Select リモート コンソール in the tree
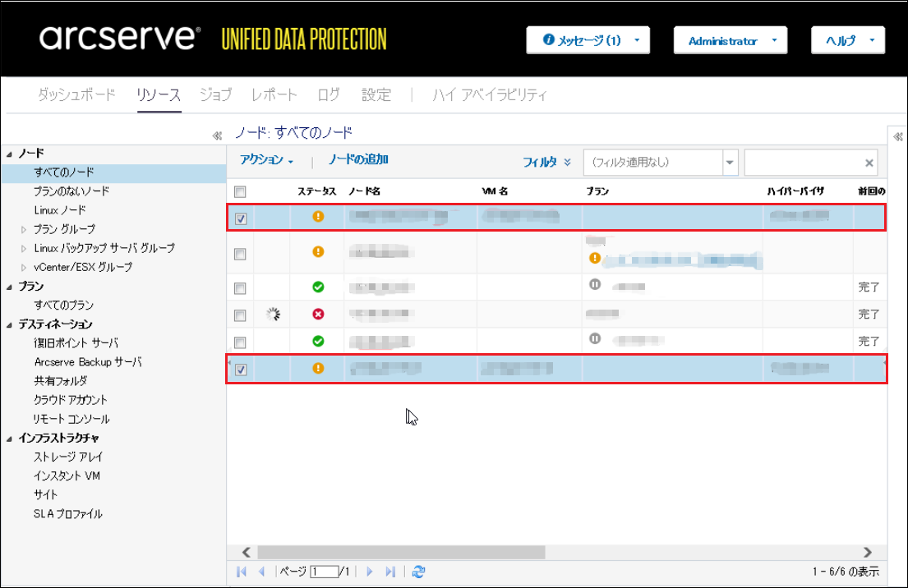The height and width of the screenshot is (588, 908). click(71, 419)
